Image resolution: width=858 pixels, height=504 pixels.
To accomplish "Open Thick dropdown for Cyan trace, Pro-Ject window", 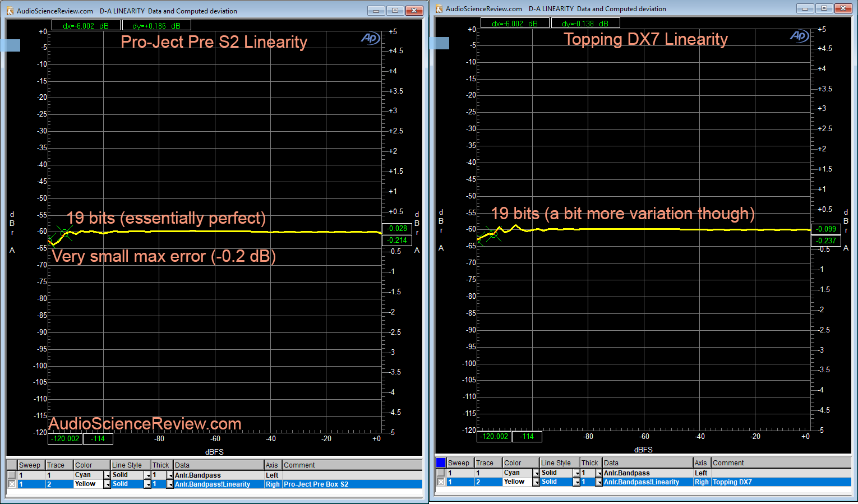I will pyautogui.click(x=170, y=475).
